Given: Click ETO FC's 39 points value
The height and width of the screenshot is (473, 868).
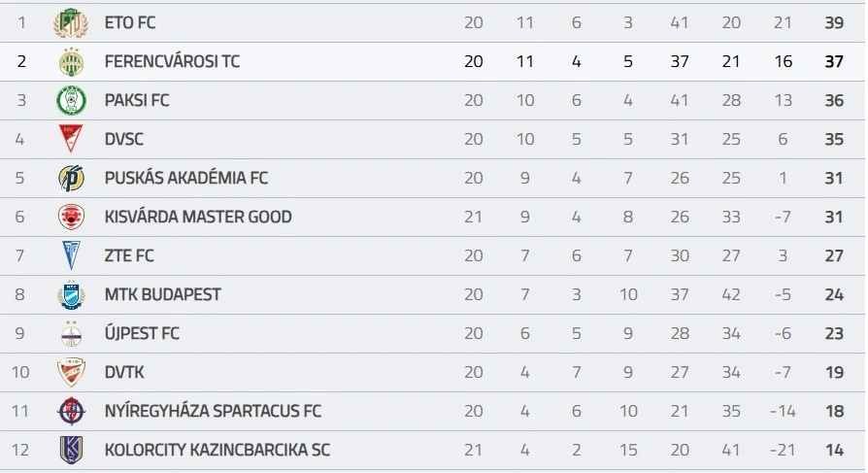Looking at the screenshot, I should coord(834,22).
